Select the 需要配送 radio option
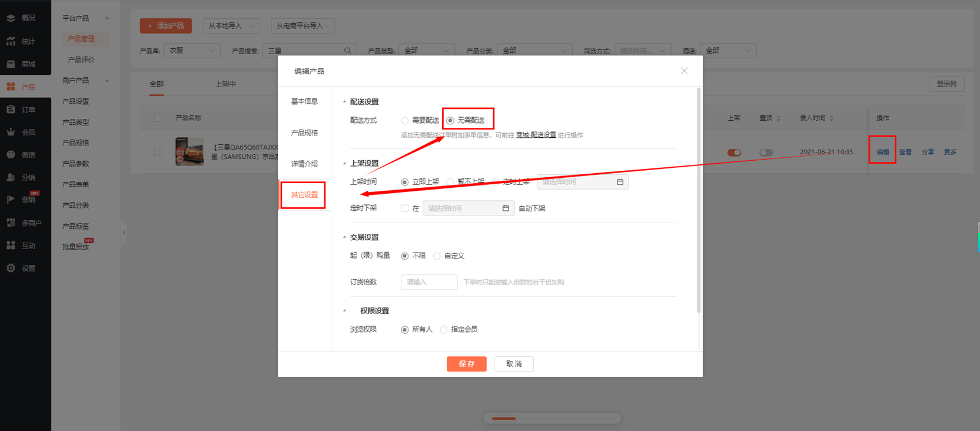 [x=405, y=121]
